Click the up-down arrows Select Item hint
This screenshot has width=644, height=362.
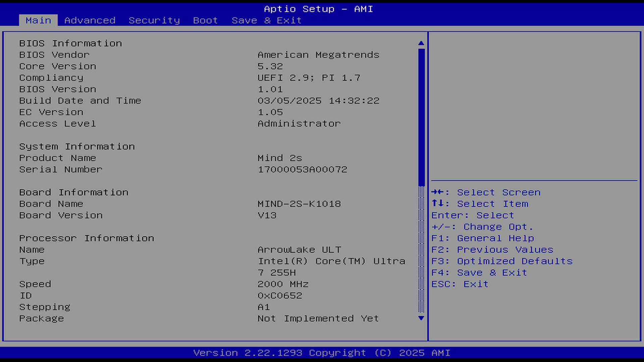(480, 204)
